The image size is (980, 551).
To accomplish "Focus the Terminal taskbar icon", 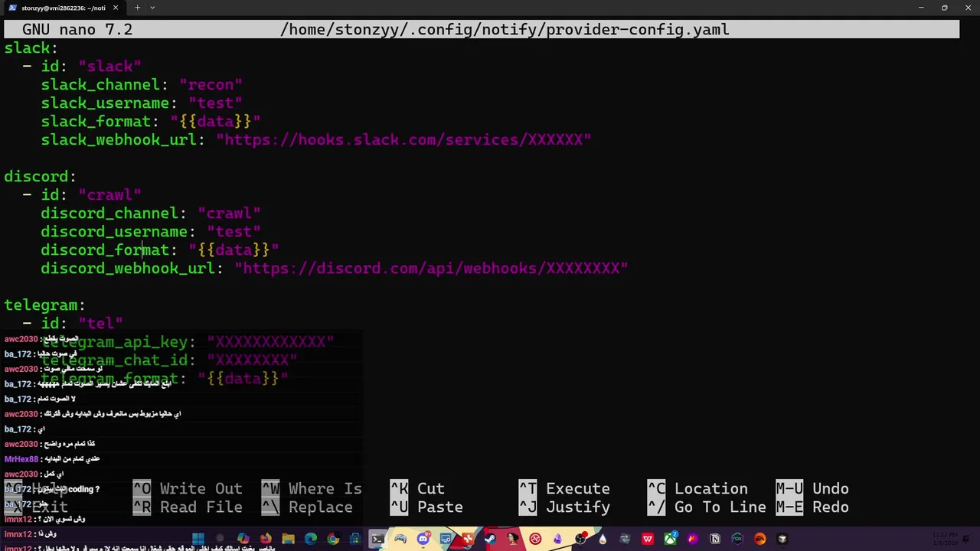I will pos(377,539).
